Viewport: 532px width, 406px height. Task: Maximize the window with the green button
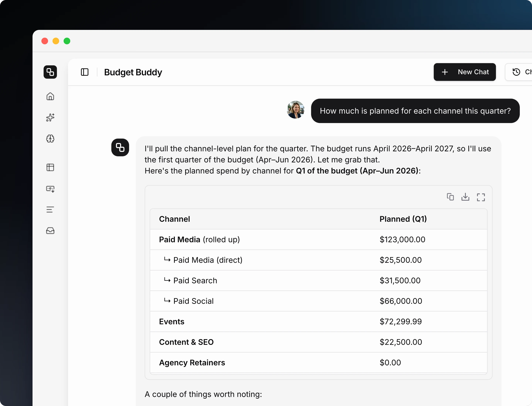[x=67, y=41]
